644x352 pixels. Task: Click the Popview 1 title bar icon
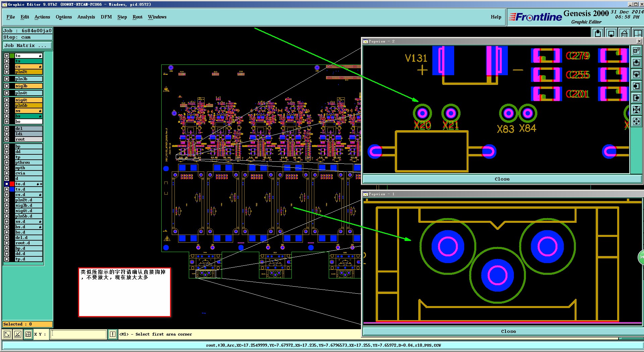pos(366,194)
